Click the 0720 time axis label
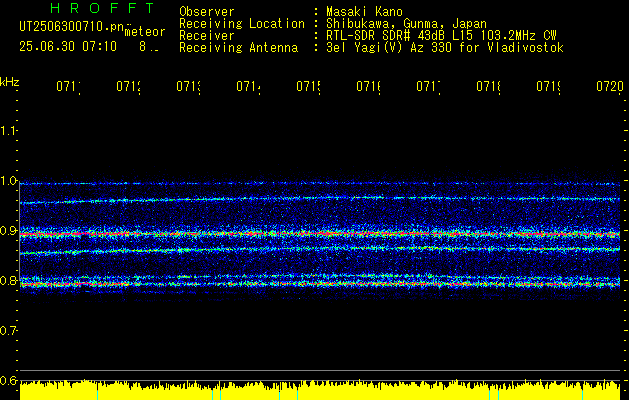This screenshot has height=400, width=629. (x=610, y=86)
